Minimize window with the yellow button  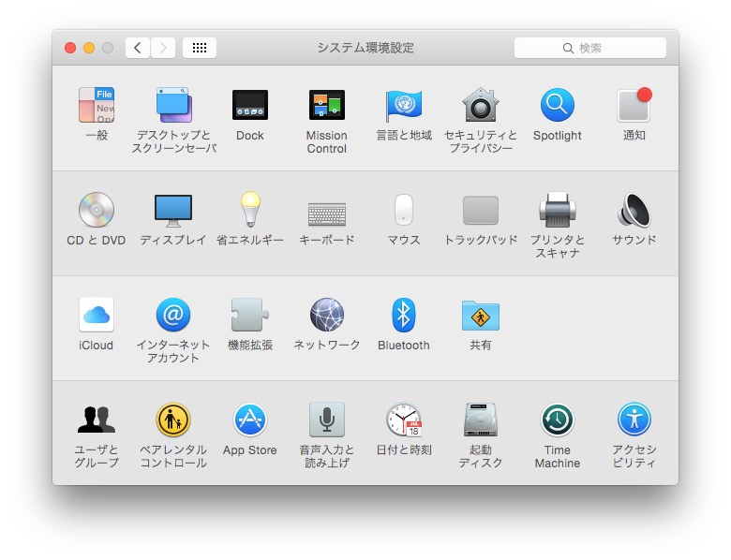[x=89, y=48]
